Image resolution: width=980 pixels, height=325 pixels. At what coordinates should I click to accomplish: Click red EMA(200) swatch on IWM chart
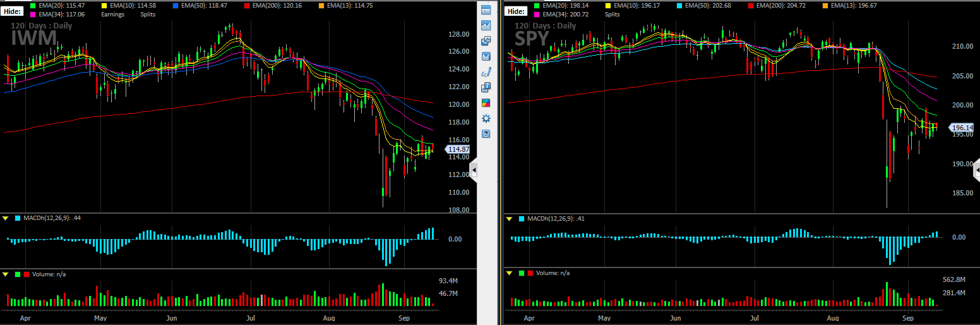[x=247, y=6]
